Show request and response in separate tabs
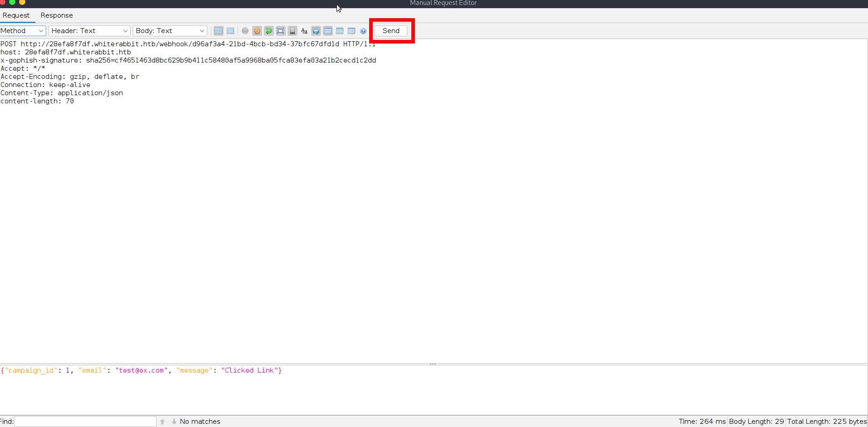Image resolution: width=868 pixels, height=427 pixels. [x=328, y=31]
